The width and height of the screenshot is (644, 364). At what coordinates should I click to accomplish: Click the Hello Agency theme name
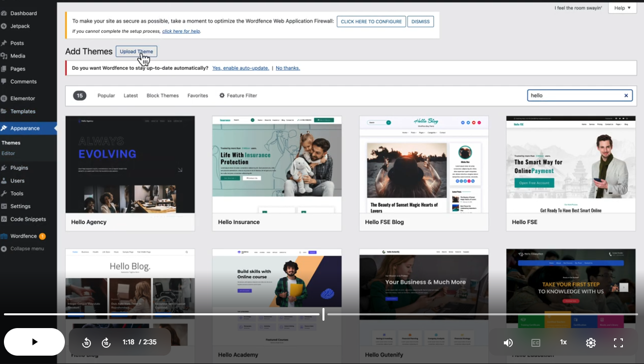click(x=89, y=222)
